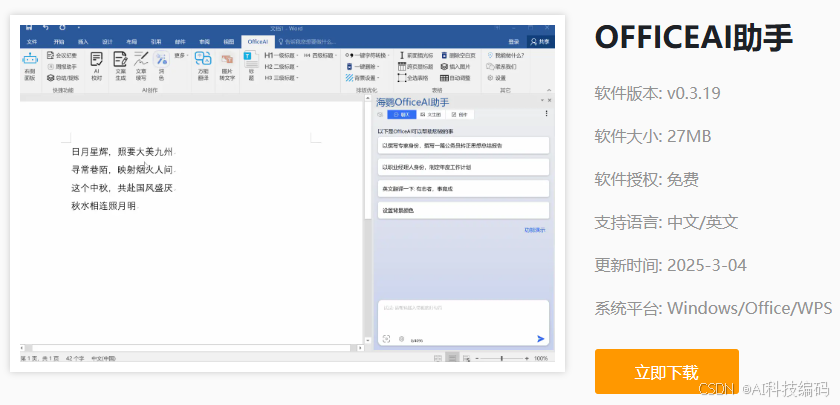The height and width of the screenshot is (405, 840).
Task: Switch to the third tab in assistant panel
Action: click(x=460, y=114)
